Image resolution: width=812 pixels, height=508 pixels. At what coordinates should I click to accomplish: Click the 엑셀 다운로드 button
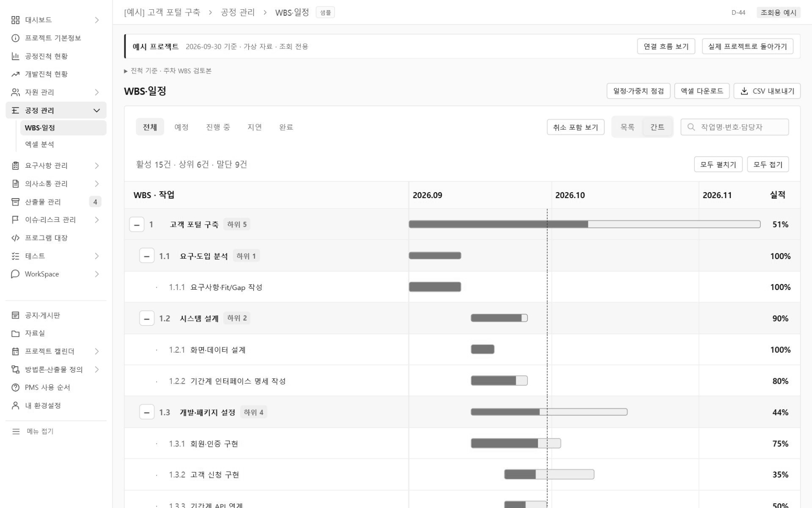(x=702, y=91)
